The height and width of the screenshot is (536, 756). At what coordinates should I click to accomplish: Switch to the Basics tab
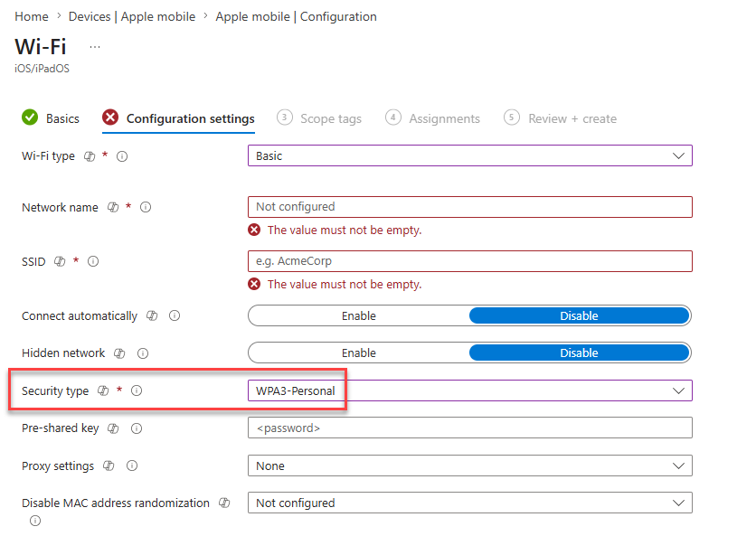[x=51, y=118]
